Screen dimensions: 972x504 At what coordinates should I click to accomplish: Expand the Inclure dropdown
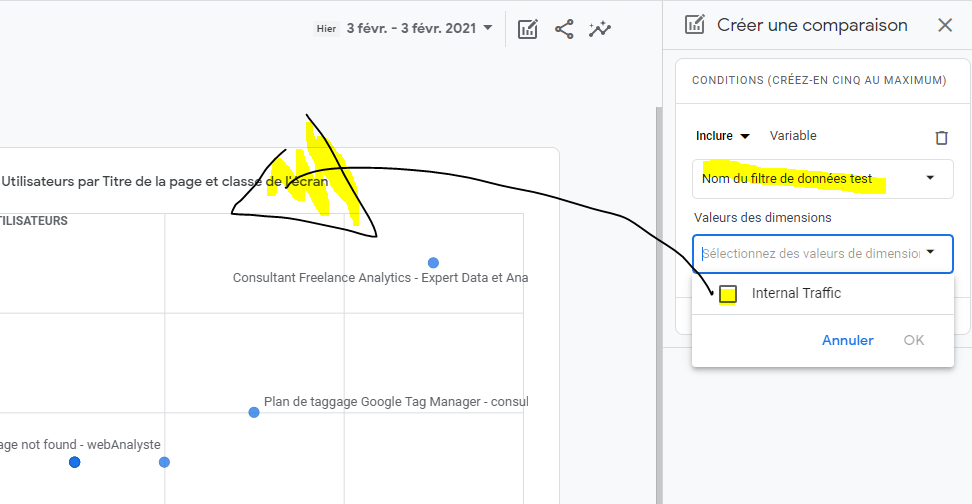tap(722, 136)
